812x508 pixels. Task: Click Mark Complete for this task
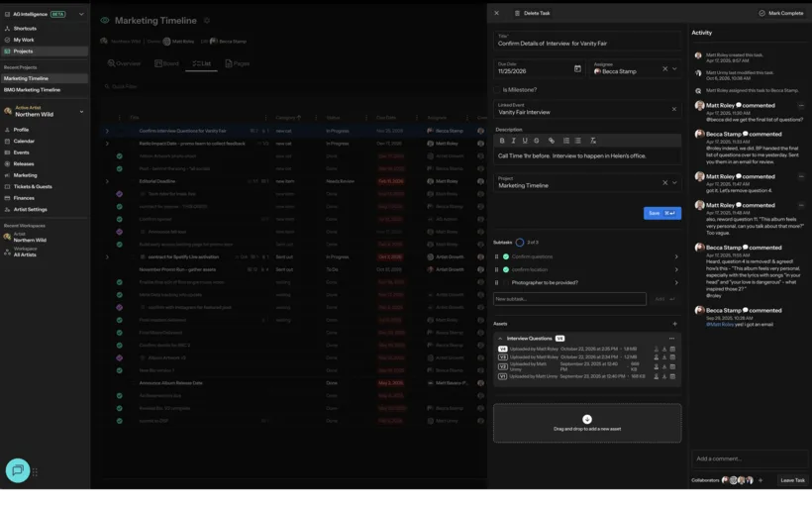click(x=780, y=14)
